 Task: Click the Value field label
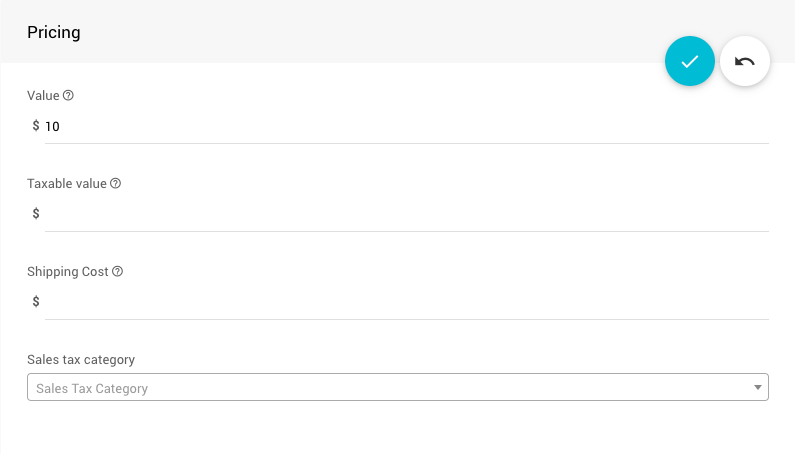43,96
